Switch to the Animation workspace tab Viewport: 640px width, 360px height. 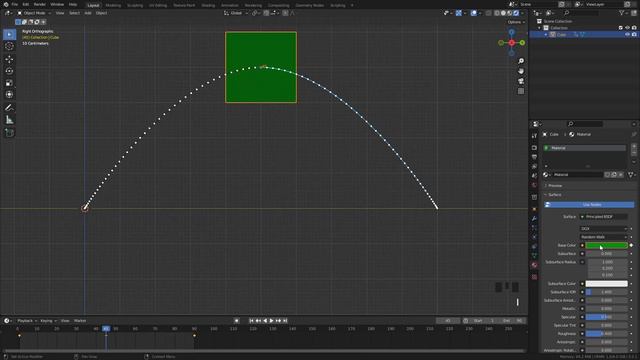[x=229, y=5]
